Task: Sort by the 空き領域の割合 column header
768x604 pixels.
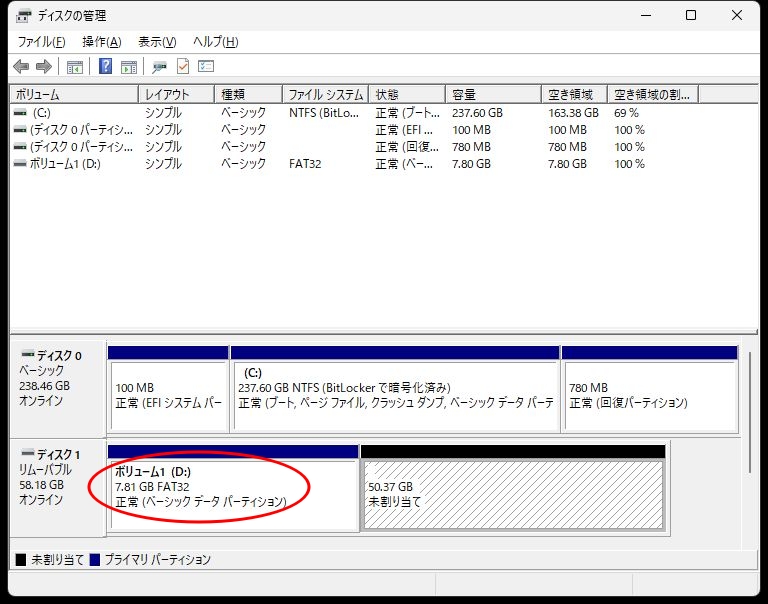Action: tap(653, 94)
